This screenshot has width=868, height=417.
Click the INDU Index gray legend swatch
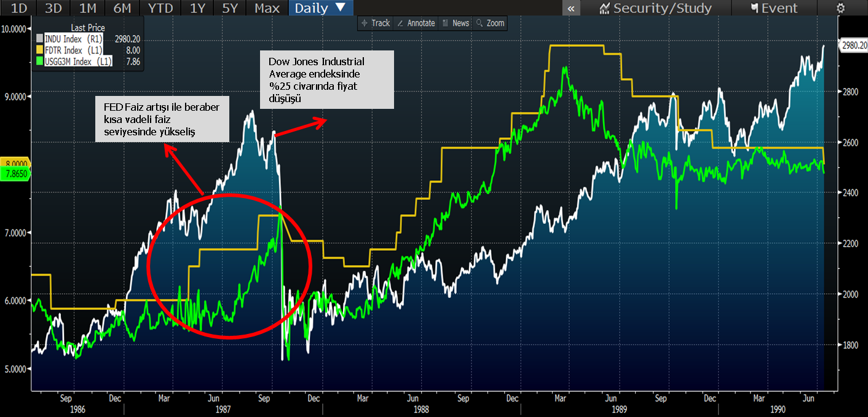[39, 39]
